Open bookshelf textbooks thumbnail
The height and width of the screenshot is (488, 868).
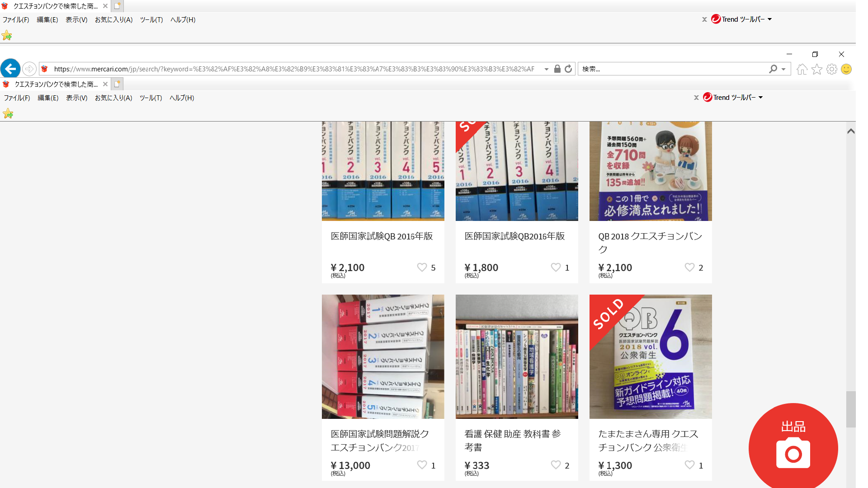[517, 357]
